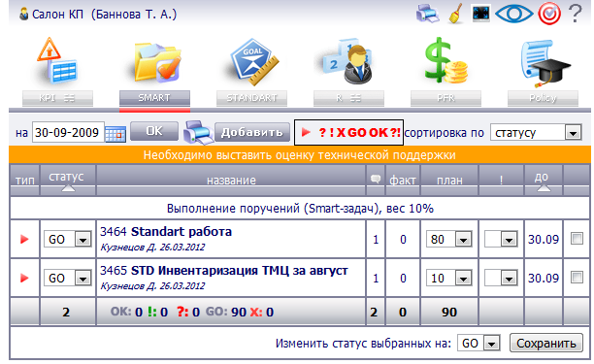The width and height of the screenshot is (594, 364).
Task: Switch to the Policy tab
Action: [x=543, y=98]
